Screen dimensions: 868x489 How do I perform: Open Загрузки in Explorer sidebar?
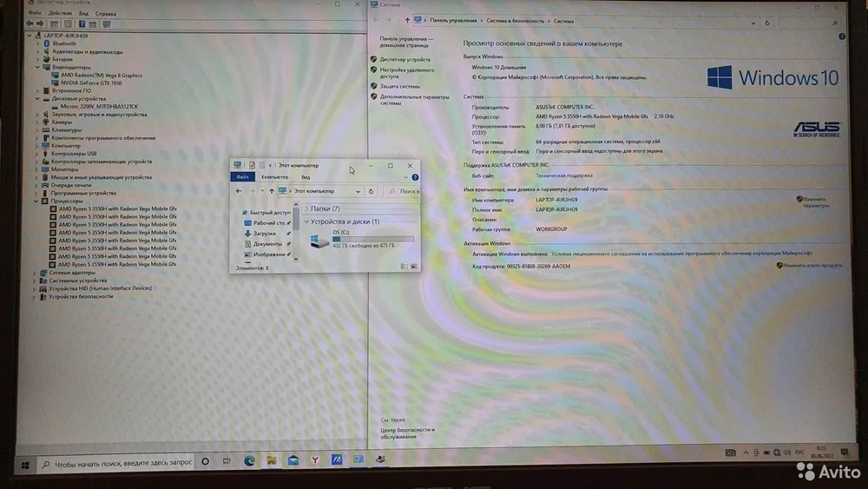pos(265,234)
